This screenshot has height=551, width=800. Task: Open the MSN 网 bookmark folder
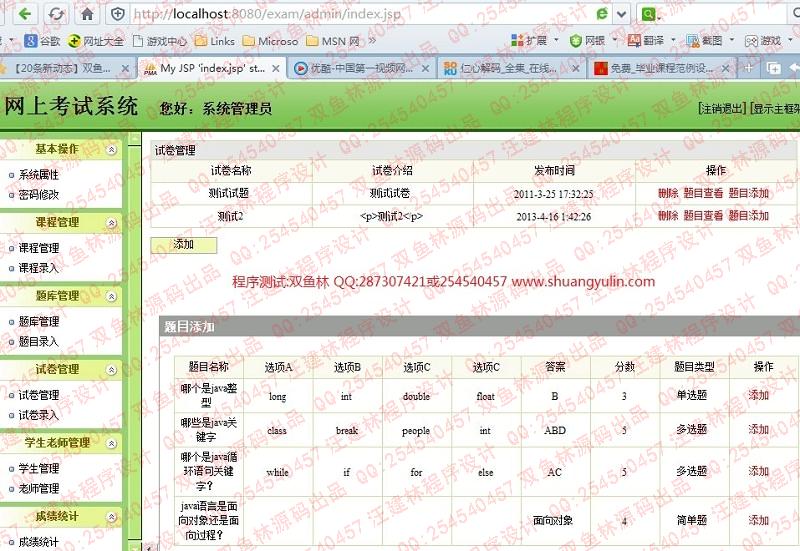click(333, 41)
